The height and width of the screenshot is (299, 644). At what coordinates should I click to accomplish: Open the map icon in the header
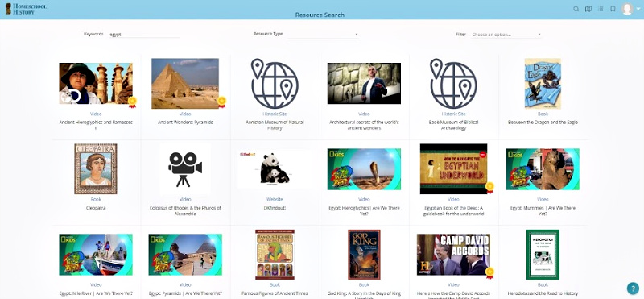588,9
